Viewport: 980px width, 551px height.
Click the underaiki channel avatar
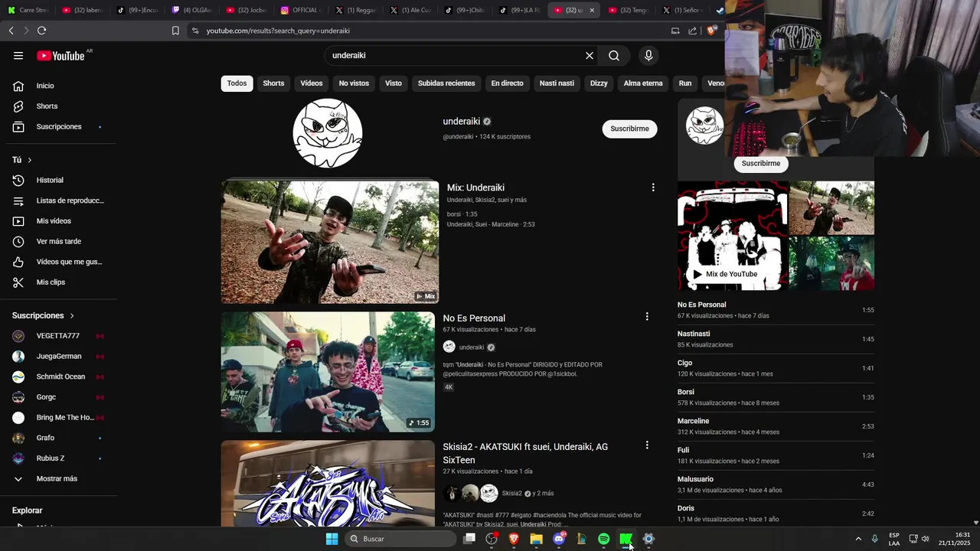pyautogui.click(x=328, y=133)
